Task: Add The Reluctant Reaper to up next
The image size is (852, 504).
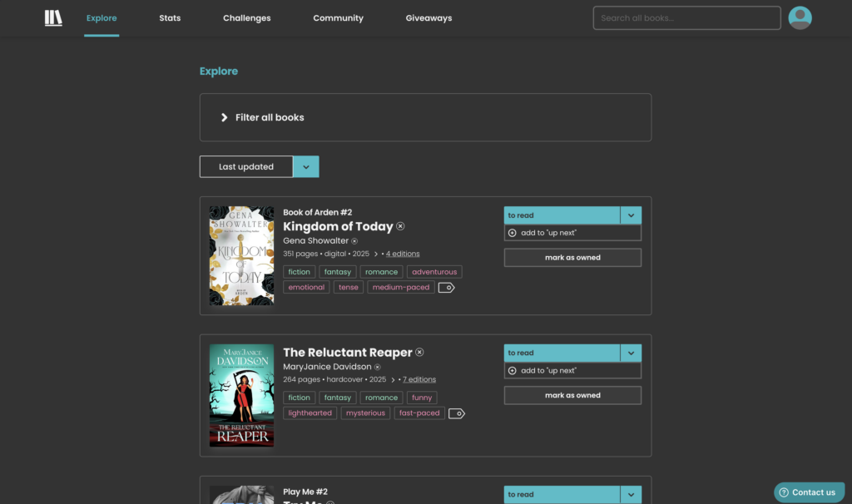Action: coord(572,371)
